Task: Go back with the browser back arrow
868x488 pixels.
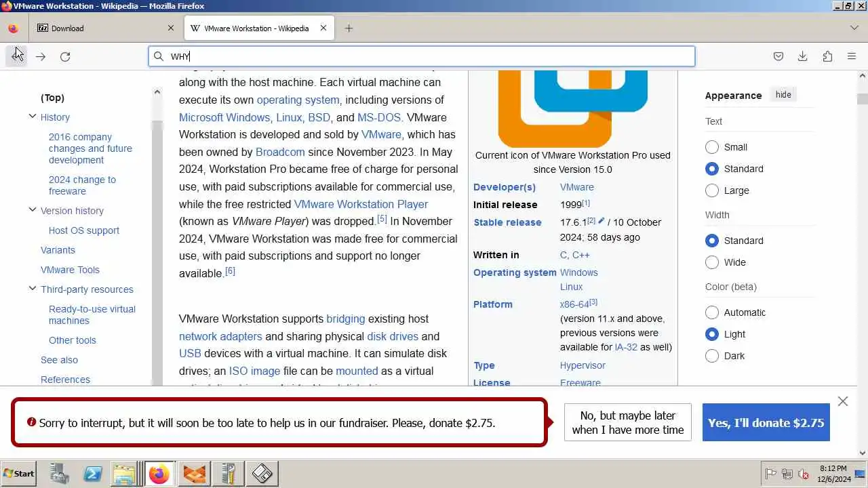Action: click(x=17, y=56)
